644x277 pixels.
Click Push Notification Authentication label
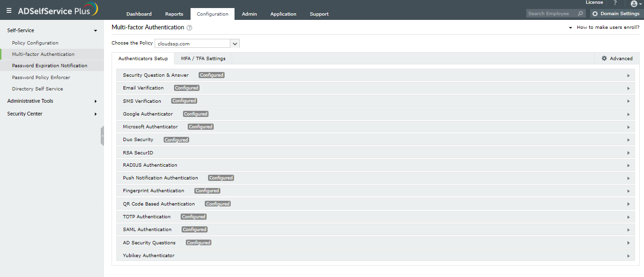point(160,178)
